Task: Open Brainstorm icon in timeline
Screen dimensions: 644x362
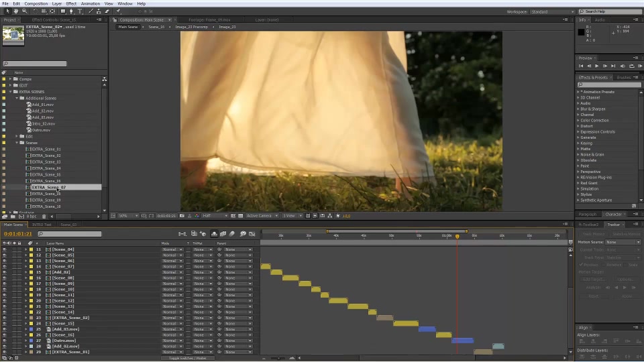Action: pyautogui.click(x=243, y=234)
